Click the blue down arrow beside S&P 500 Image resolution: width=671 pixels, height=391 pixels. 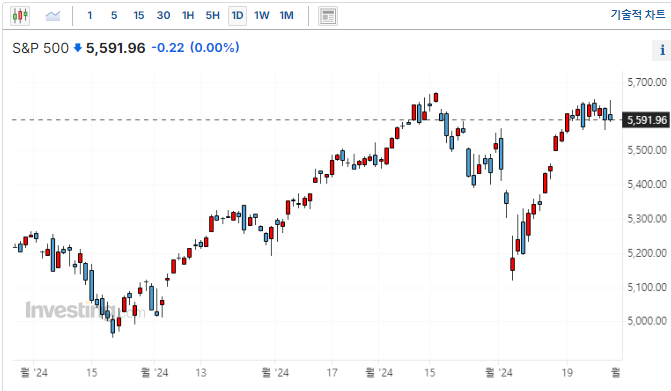[x=77, y=47]
